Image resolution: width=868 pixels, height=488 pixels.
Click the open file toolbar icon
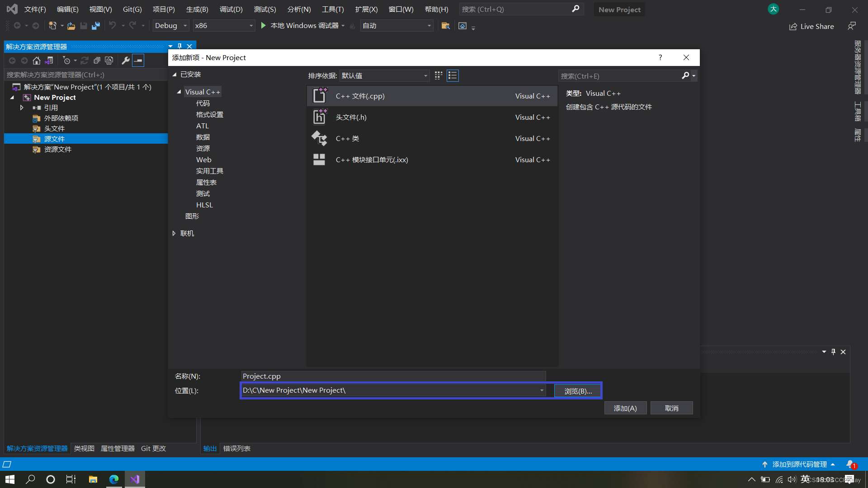[x=71, y=26]
